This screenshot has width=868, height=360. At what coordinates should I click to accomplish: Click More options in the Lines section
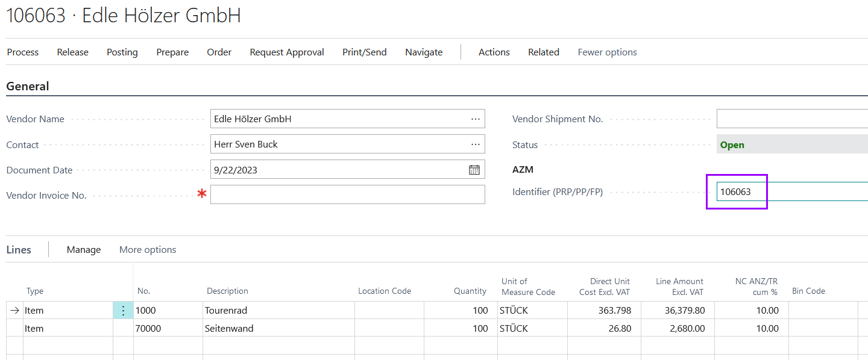[x=148, y=250]
